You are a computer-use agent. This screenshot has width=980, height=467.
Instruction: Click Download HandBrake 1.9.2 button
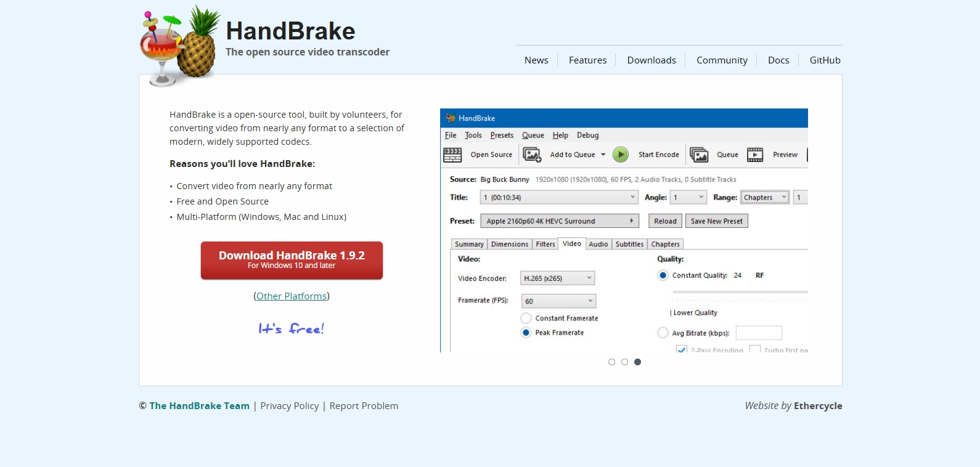point(292,260)
